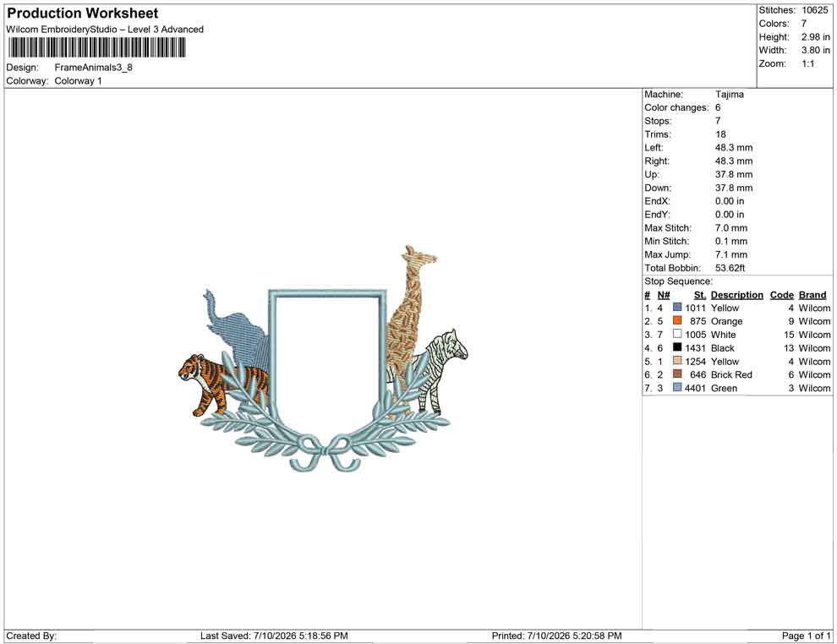
Task: Click the "White" description in stop 3
Action: click(x=724, y=335)
